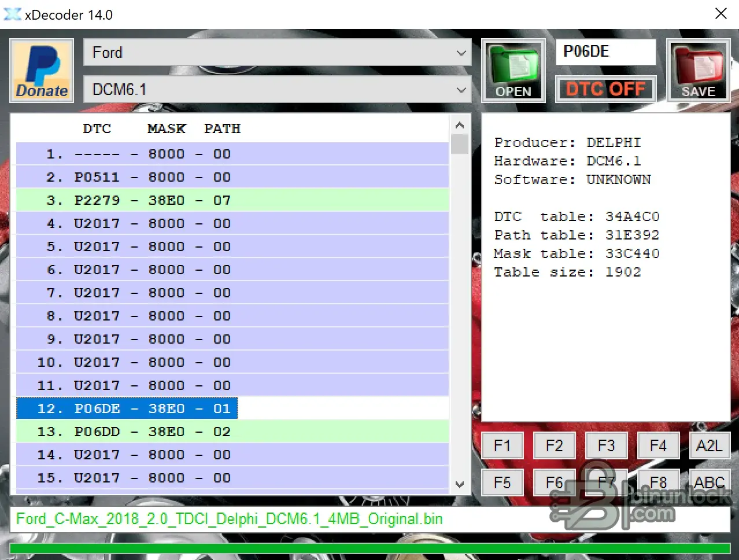Click the green progress bar
739x560 pixels.
370,548
